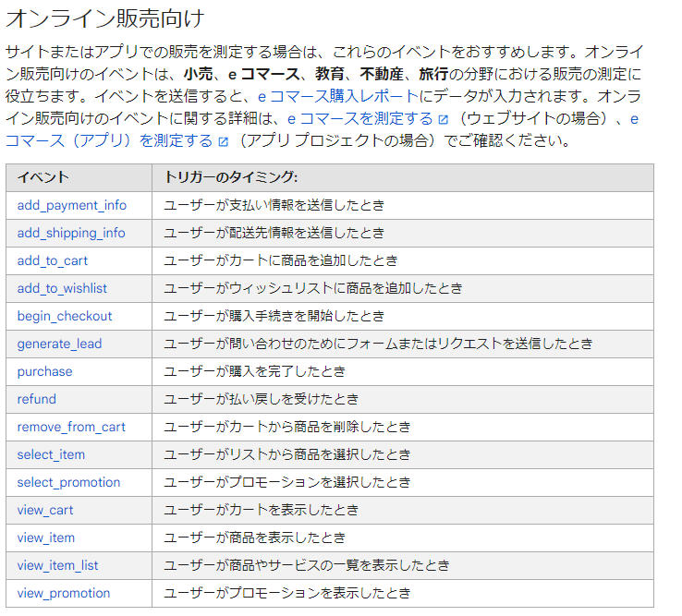Click external-link icon after コマース（アプリ）を測定する
Image resolution: width=682 pixels, height=616 pixels.
223,141
